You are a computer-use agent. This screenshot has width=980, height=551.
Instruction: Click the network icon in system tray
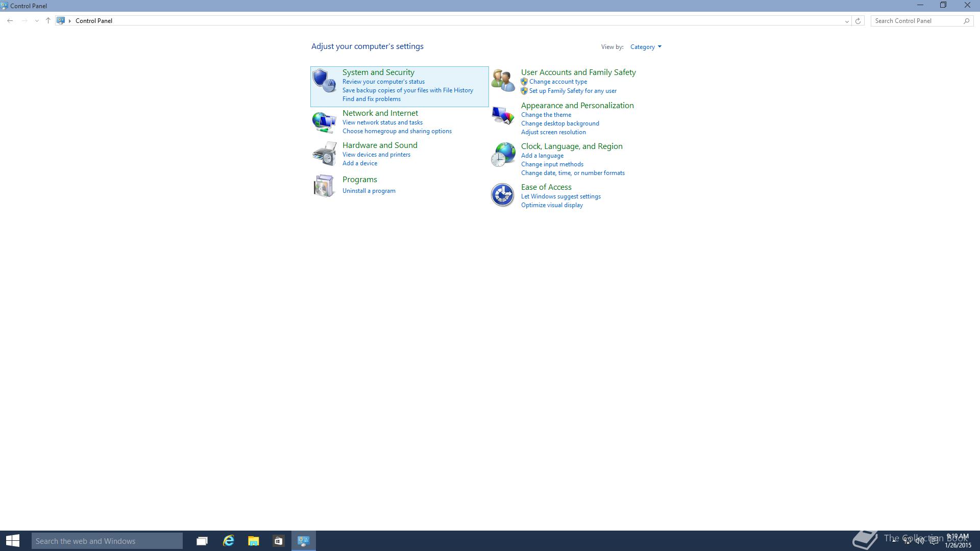(x=907, y=541)
